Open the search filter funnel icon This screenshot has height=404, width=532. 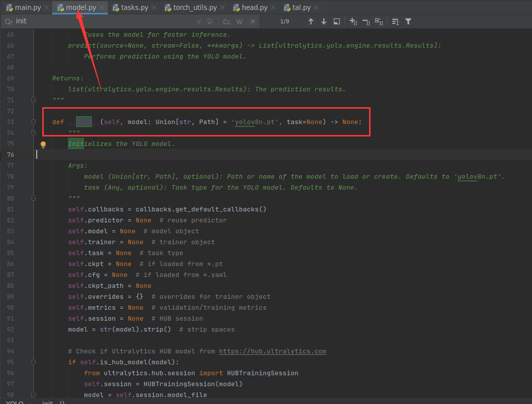coord(408,21)
